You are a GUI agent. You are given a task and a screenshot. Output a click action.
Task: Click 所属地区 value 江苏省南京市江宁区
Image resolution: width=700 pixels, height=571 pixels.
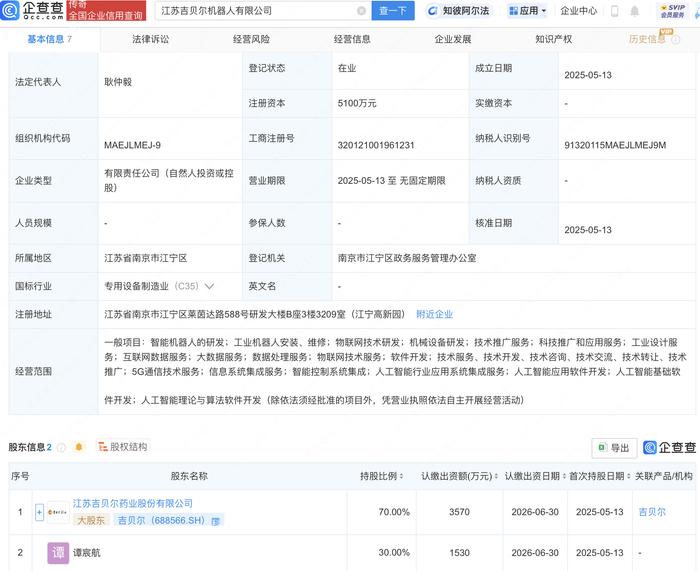point(146,258)
